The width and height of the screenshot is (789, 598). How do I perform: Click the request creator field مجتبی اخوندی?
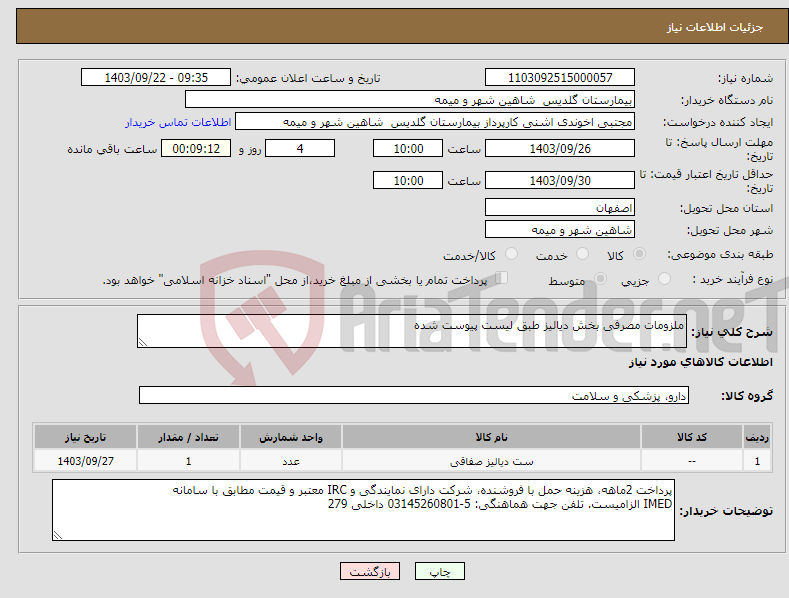coord(435,122)
